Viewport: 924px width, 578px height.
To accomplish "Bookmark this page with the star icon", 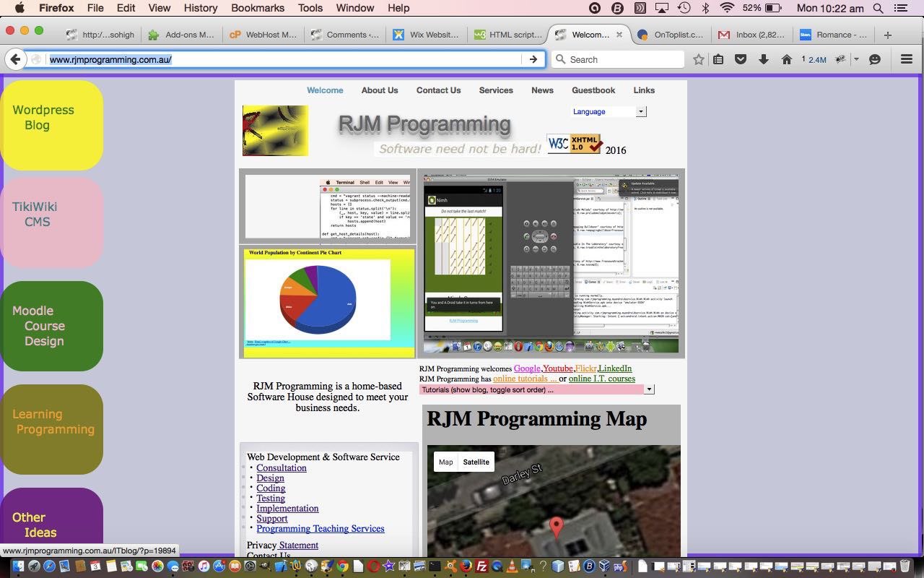I will [698, 59].
